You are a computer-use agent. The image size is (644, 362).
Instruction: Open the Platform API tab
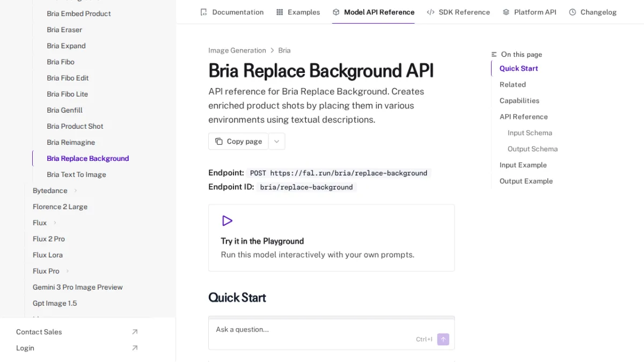tap(529, 12)
